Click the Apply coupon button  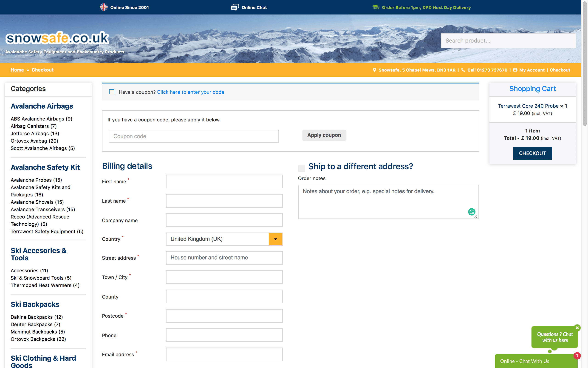324,135
